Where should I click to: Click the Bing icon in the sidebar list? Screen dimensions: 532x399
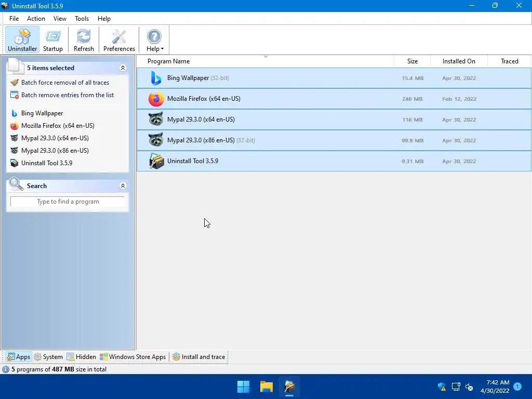[14, 113]
